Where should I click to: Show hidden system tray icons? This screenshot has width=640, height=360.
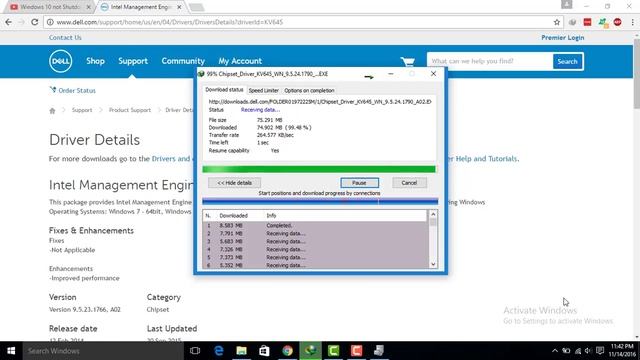click(x=555, y=351)
